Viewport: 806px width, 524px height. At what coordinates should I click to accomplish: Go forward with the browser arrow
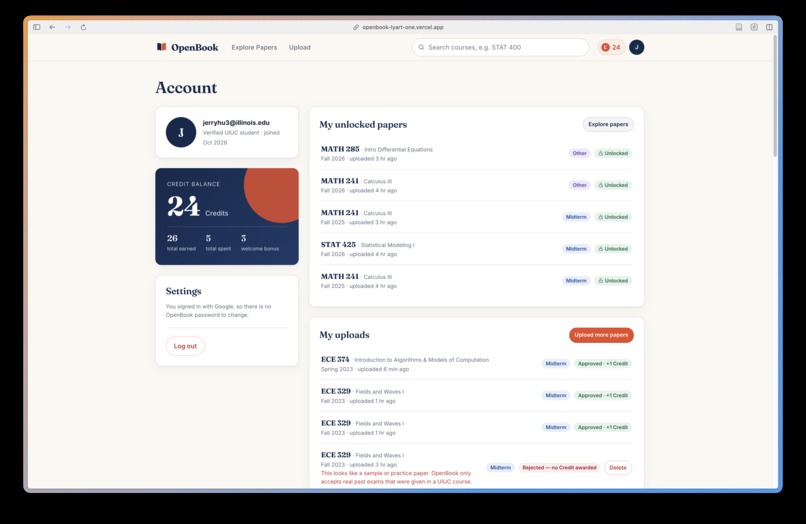[x=68, y=27]
